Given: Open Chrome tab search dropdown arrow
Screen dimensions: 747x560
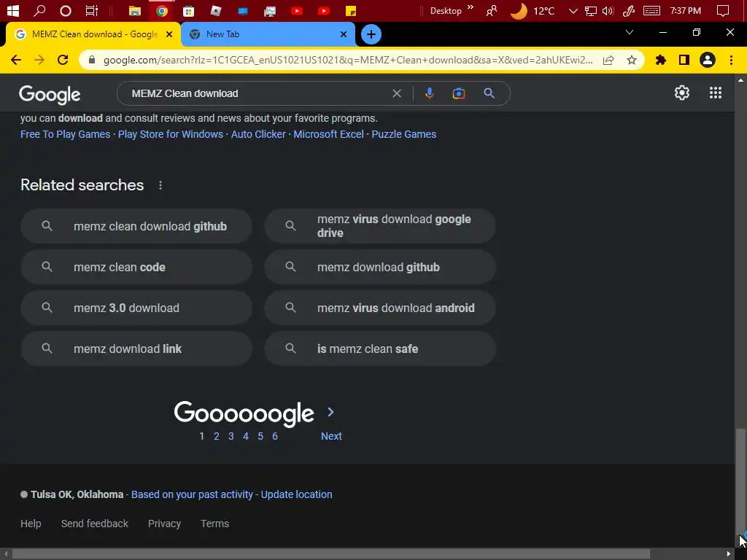Looking at the screenshot, I should (x=630, y=32).
